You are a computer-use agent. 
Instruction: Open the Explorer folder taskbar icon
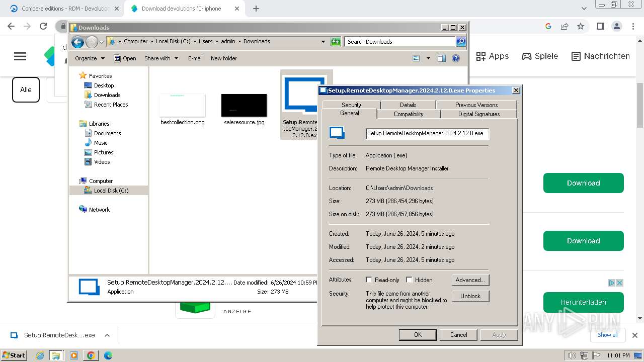56,355
